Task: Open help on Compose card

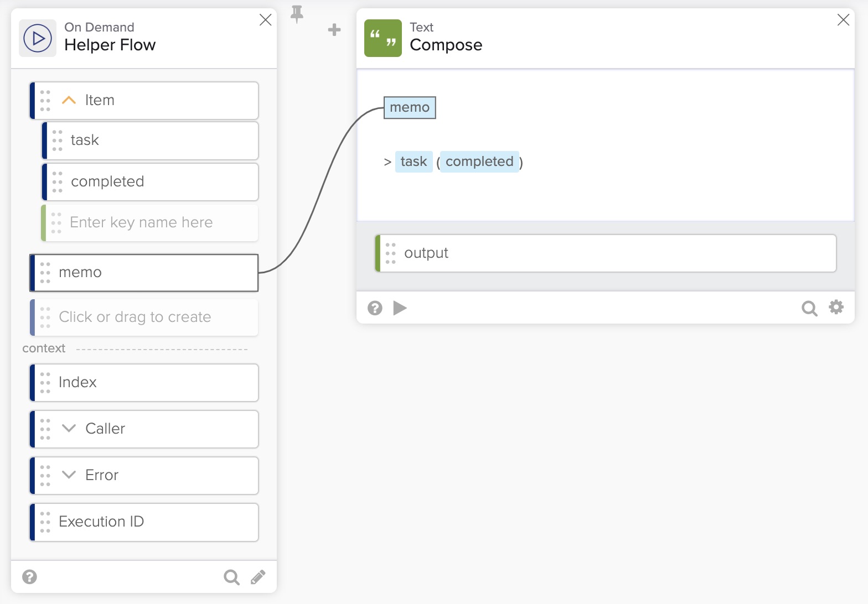Action: [375, 308]
